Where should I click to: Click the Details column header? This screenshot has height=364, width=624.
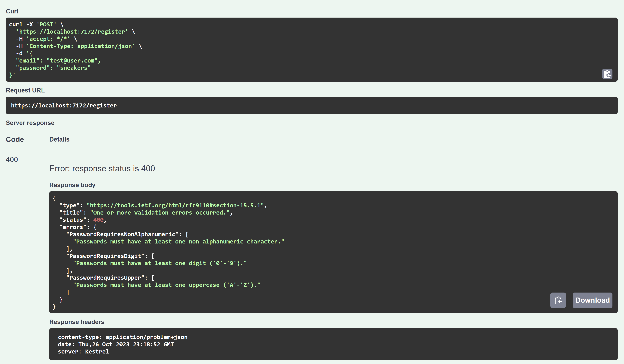point(59,139)
